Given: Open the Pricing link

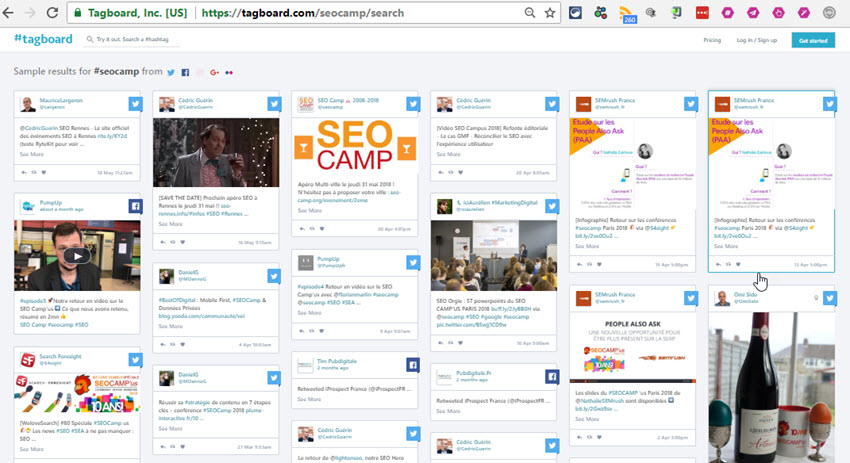Looking at the screenshot, I should 712,40.
